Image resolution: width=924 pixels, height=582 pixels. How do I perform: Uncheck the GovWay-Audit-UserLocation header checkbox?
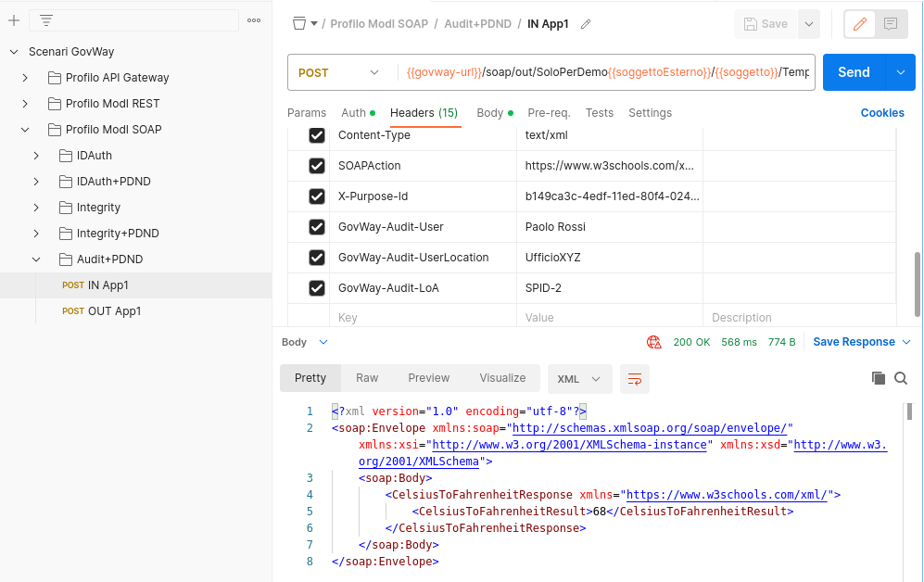pyautogui.click(x=317, y=258)
